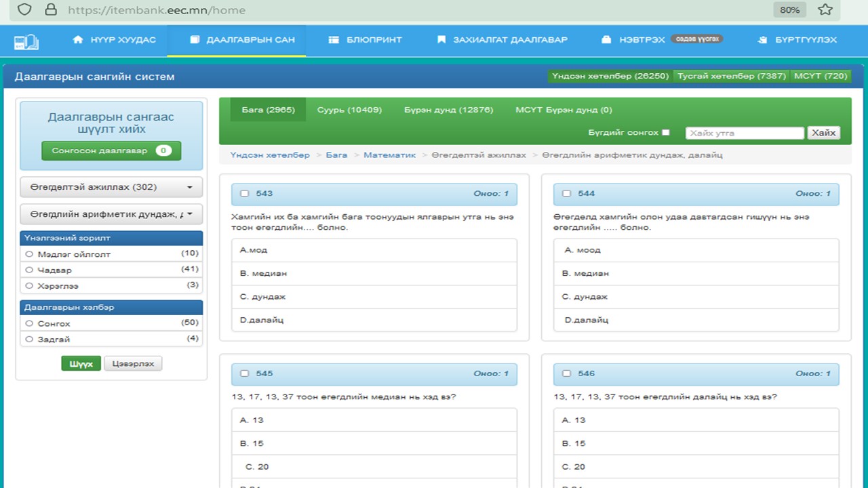Click the book icon beside ДААЛГАВРЫН САН

[195, 40]
